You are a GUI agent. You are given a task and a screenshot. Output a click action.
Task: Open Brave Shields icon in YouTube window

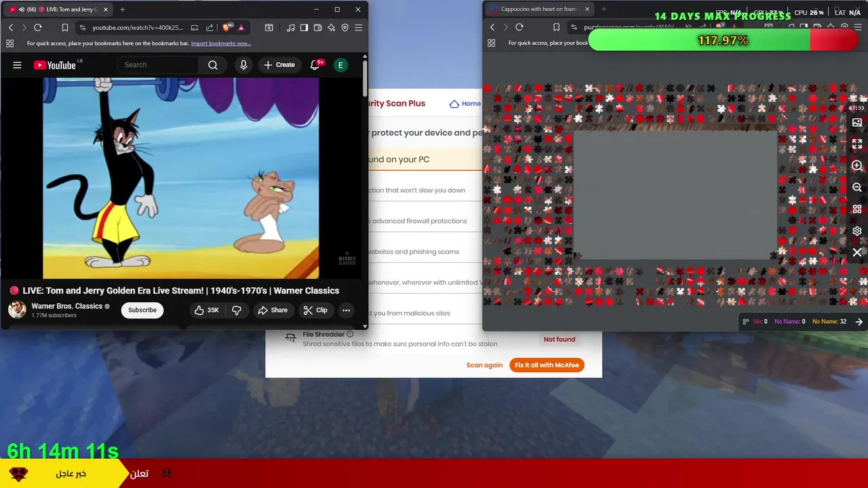click(227, 28)
